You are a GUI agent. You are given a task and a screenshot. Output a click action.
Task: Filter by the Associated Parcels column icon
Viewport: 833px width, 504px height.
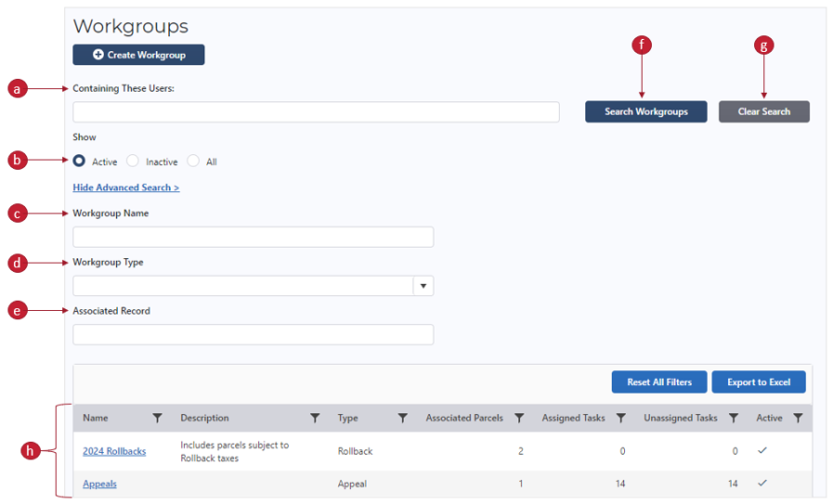pyautogui.click(x=519, y=419)
